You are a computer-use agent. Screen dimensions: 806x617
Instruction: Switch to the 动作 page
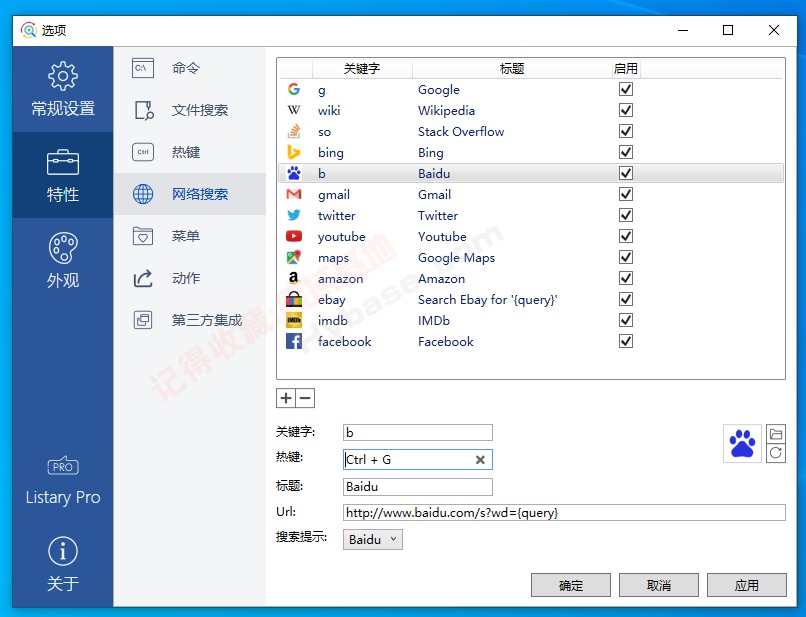coord(190,279)
